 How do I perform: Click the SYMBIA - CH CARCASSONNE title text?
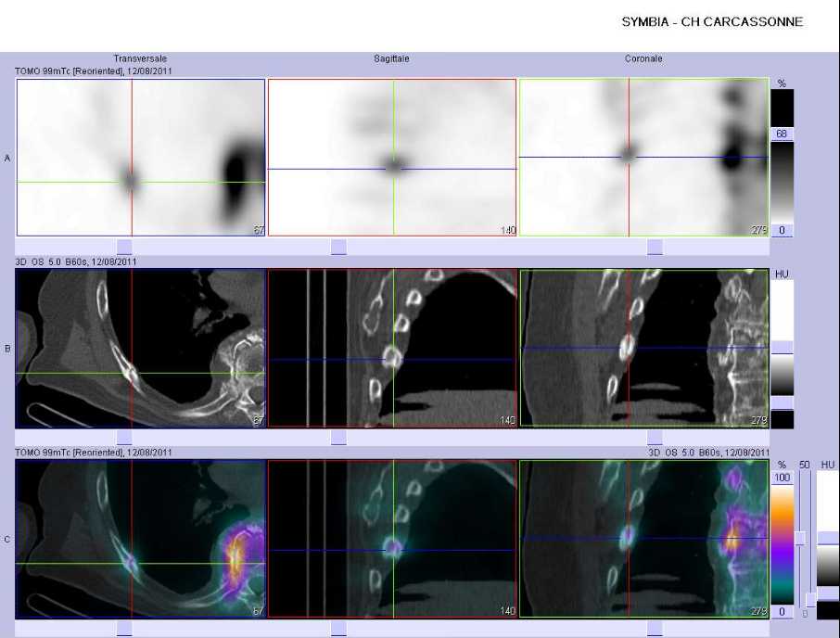(712, 22)
